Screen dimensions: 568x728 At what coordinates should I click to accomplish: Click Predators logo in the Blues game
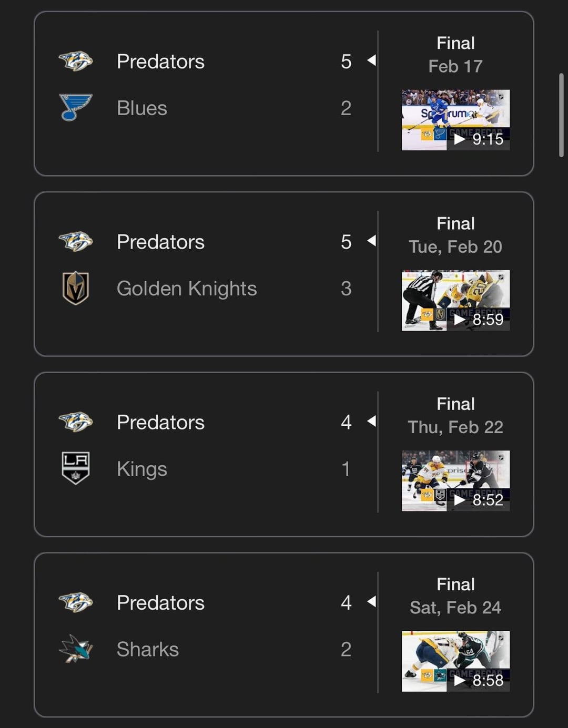coord(76,61)
